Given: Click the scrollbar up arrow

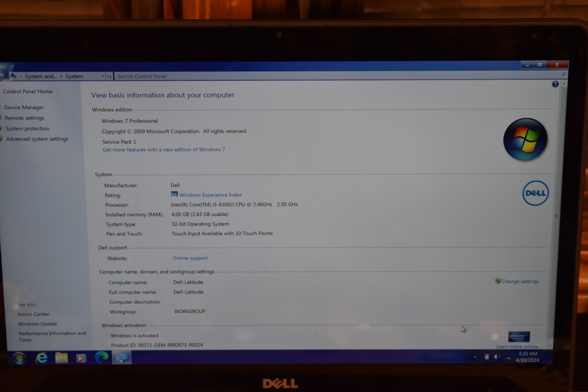Looking at the screenshot, I should (x=564, y=84).
